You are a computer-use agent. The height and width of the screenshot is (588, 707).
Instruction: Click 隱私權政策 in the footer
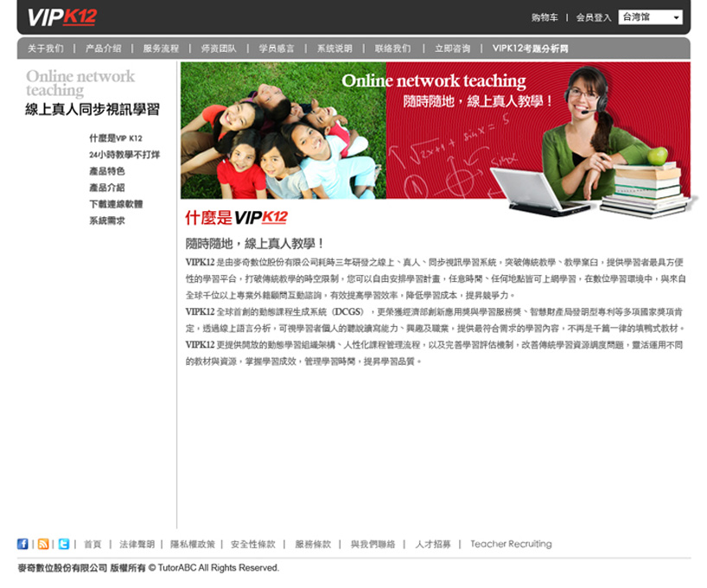[x=193, y=544]
